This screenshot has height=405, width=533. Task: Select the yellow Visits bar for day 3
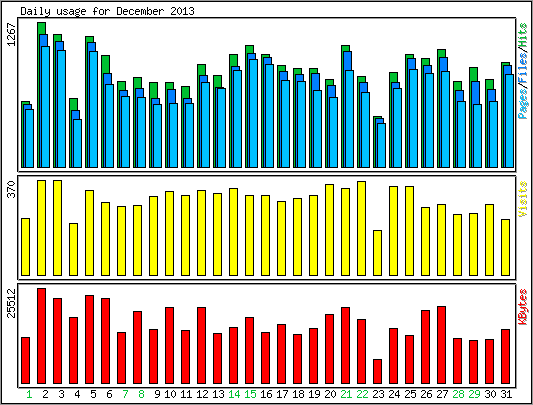point(57,228)
